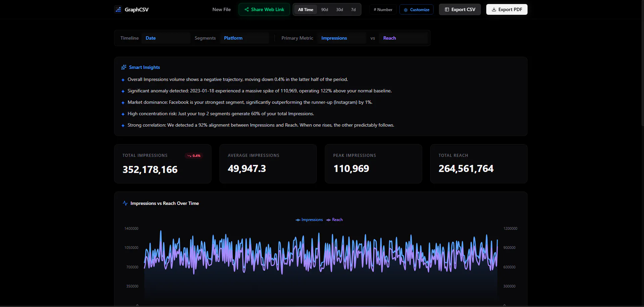Open the Primary Metric Impressions dropdown

pyautogui.click(x=342, y=38)
